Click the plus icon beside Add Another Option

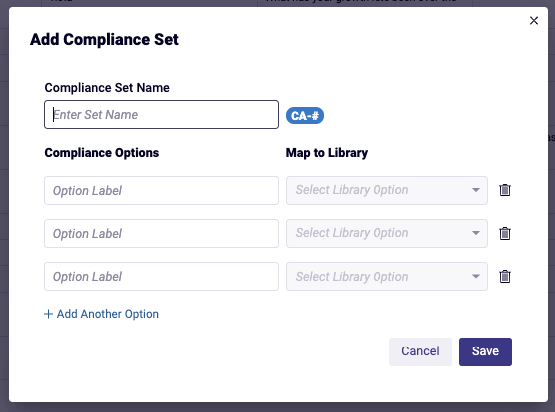(x=48, y=314)
